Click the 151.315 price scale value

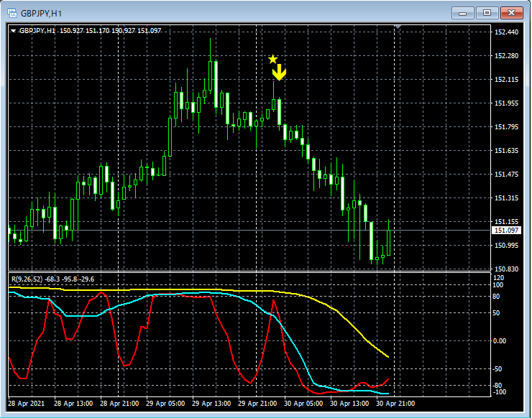pyautogui.click(x=506, y=198)
